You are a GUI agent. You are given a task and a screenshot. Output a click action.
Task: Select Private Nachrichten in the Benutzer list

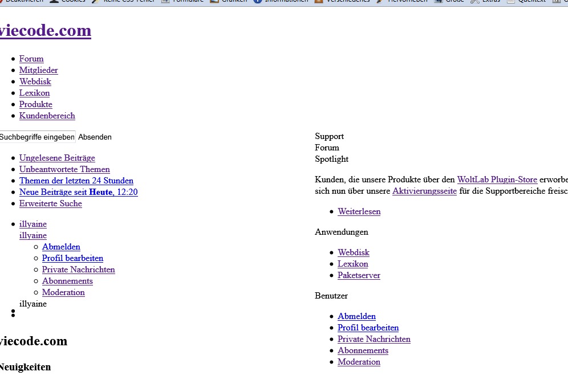click(x=374, y=339)
